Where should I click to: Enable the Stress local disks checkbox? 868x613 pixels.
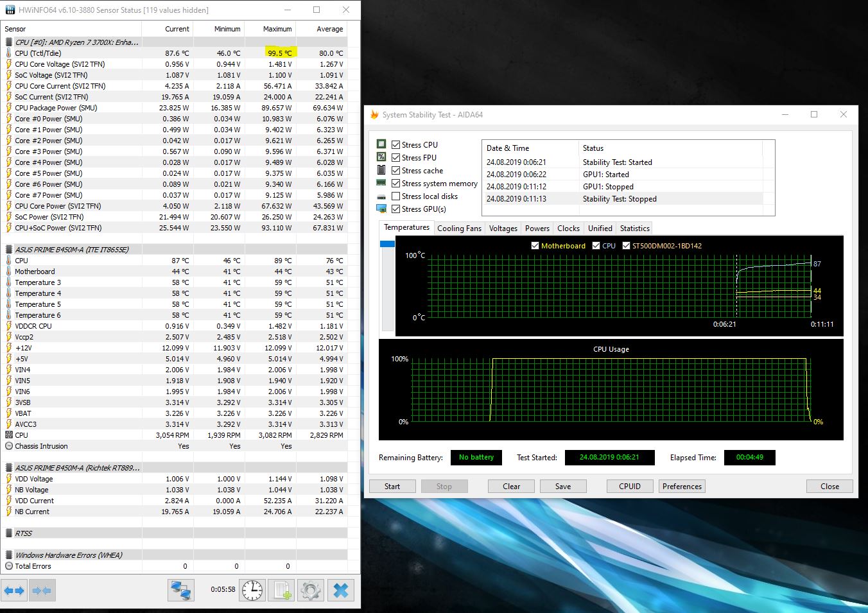coord(395,196)
